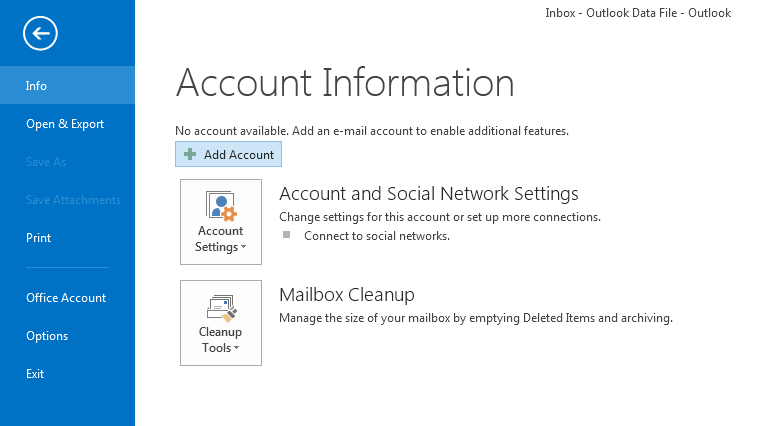Click the 'Change settings for this account' description

440,217
